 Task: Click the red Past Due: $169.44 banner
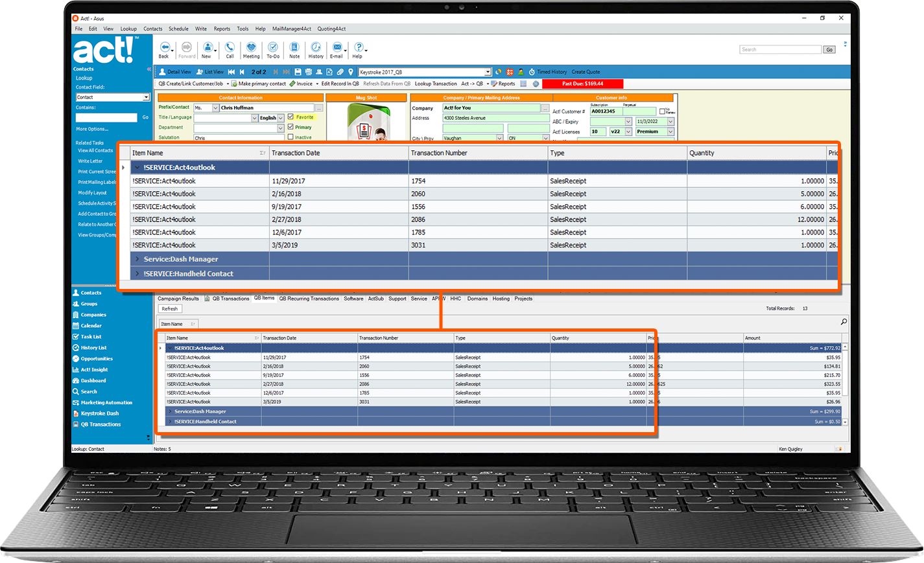click(x=582, y=84)
